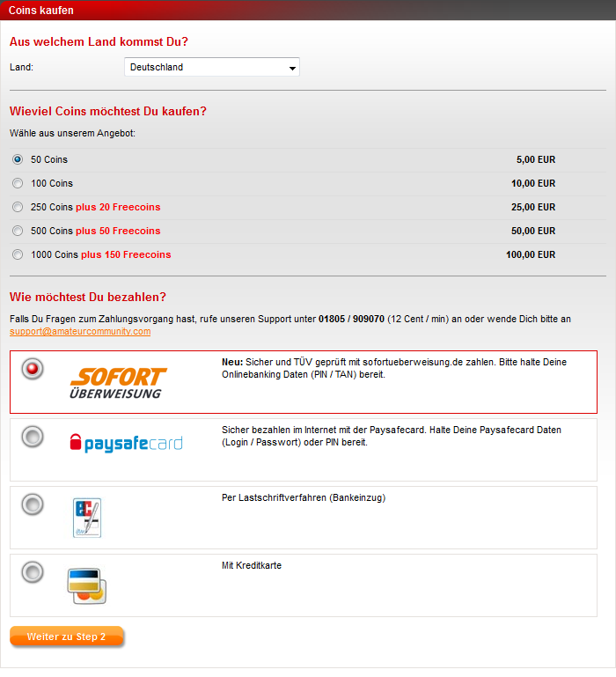Image resolution: width=616 pixels, height=677 pixels.
Task: Choose 500 Coins plus 50 Freecoins
Action: (x=18, y=231)
